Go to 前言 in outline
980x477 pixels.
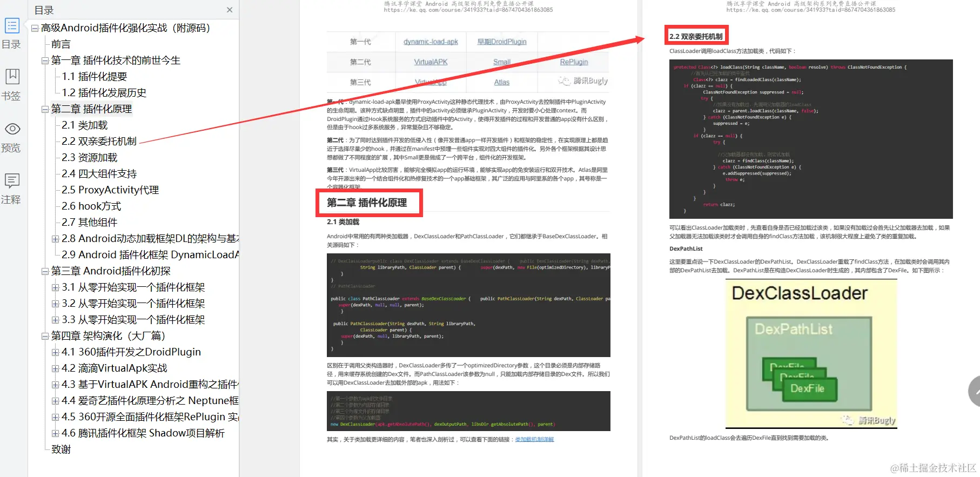click(61, 44)
